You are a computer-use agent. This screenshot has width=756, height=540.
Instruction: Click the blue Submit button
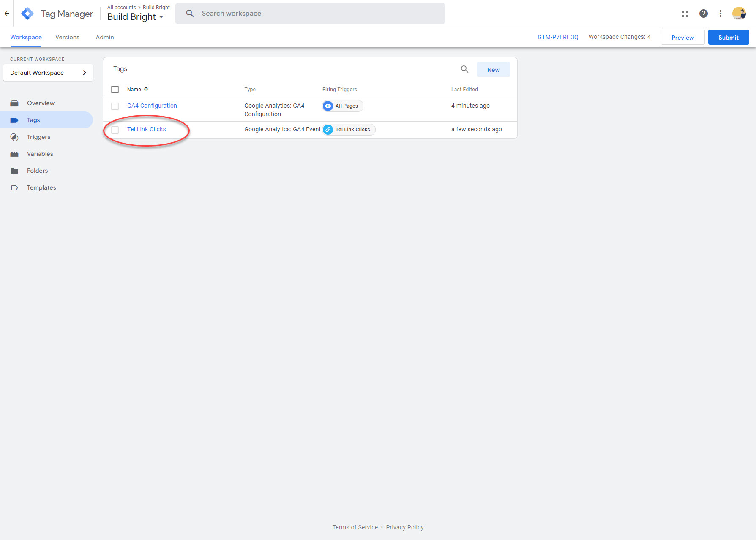(x=728, y=37)
